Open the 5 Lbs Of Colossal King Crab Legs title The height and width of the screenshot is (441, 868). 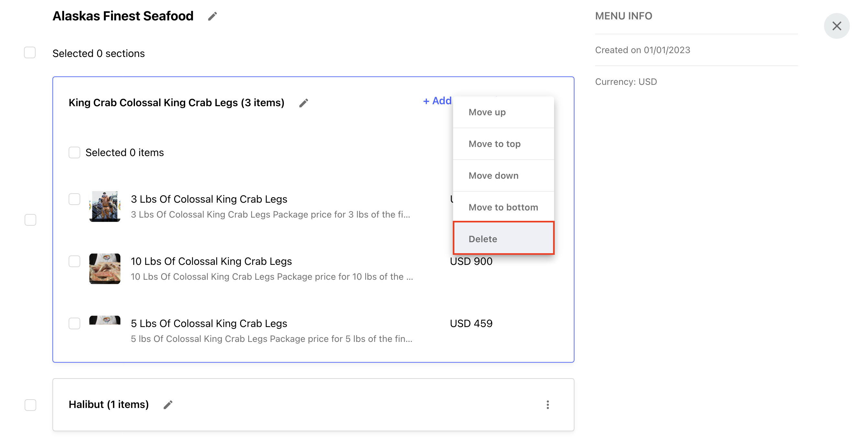pos(209,323)
